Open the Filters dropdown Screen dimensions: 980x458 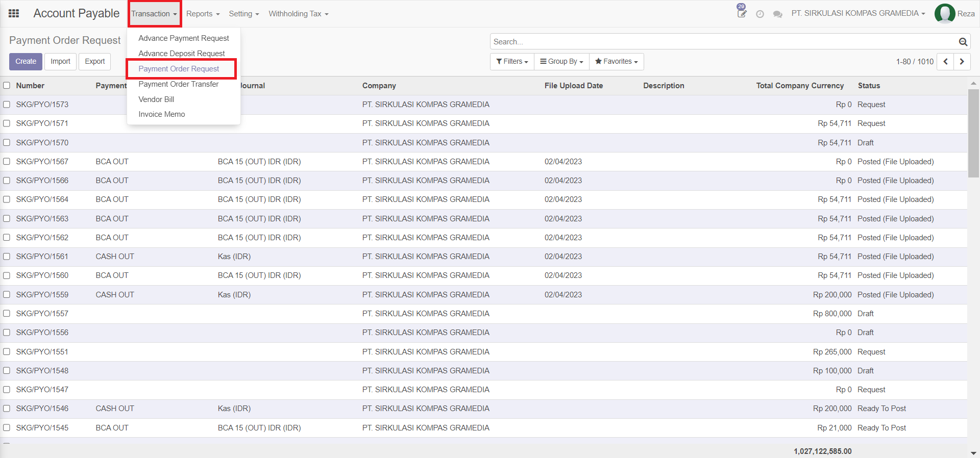pyautogui.click(x=512, y=62)
